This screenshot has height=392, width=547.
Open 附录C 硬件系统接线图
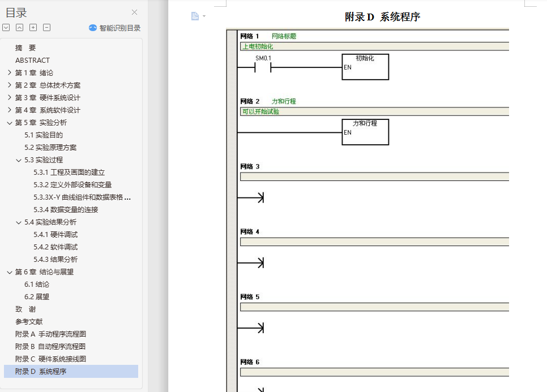(x=50, y=359)
